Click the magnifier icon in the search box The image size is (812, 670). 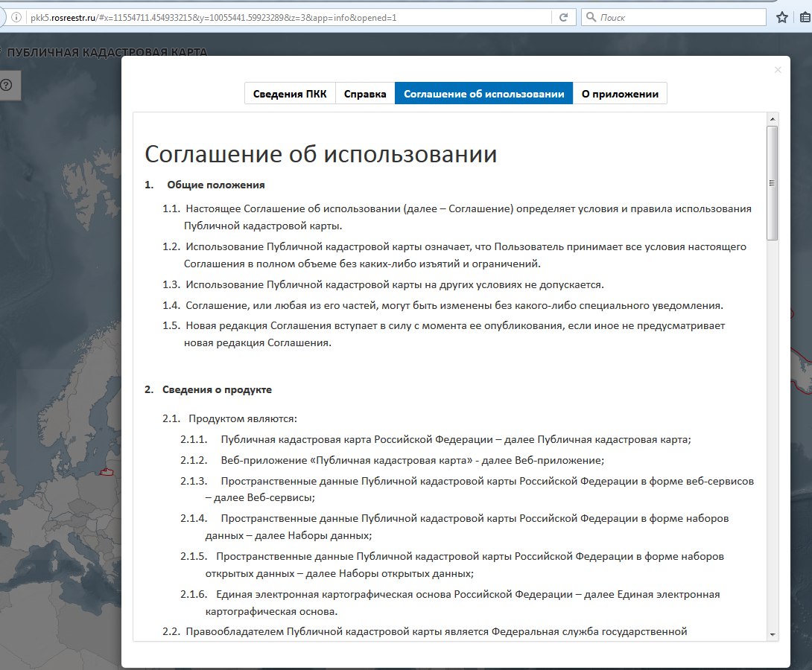(x=591, y=17)
